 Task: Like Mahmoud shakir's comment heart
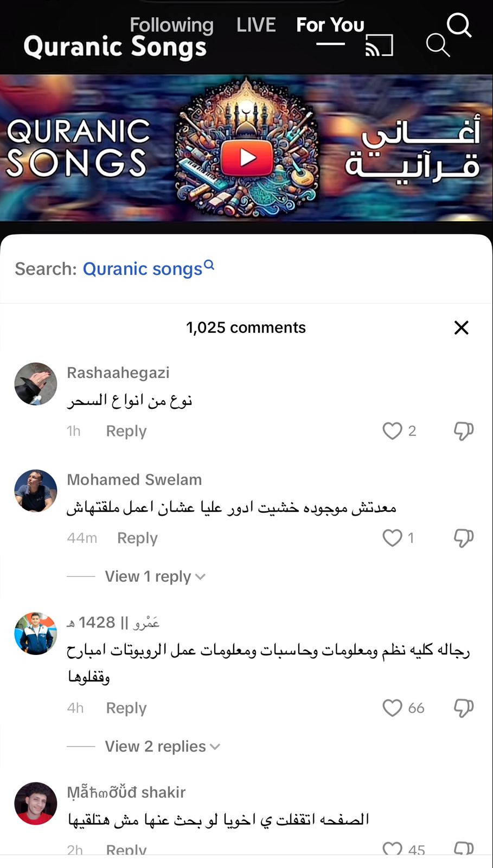point(392,848)
